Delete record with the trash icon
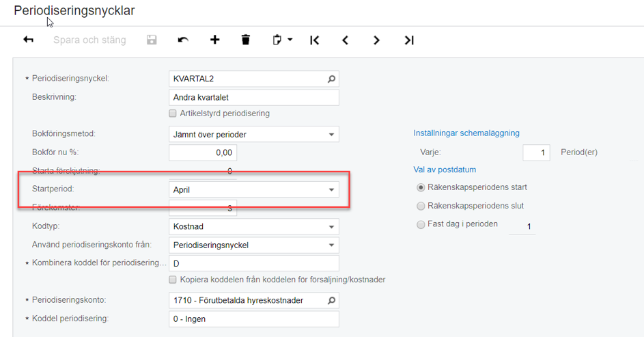The width and height of the screenshot is (644, 337). coord(246,40)
